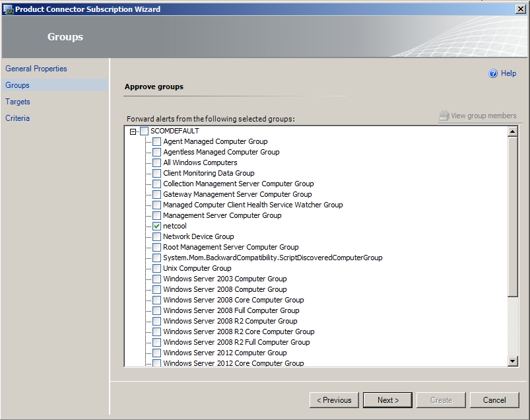Image resolution: width=530 pixels, height=420 pixels.
Task: Tick Windows Server 2012 Computer Group checkbox
Action: [156, 353]
